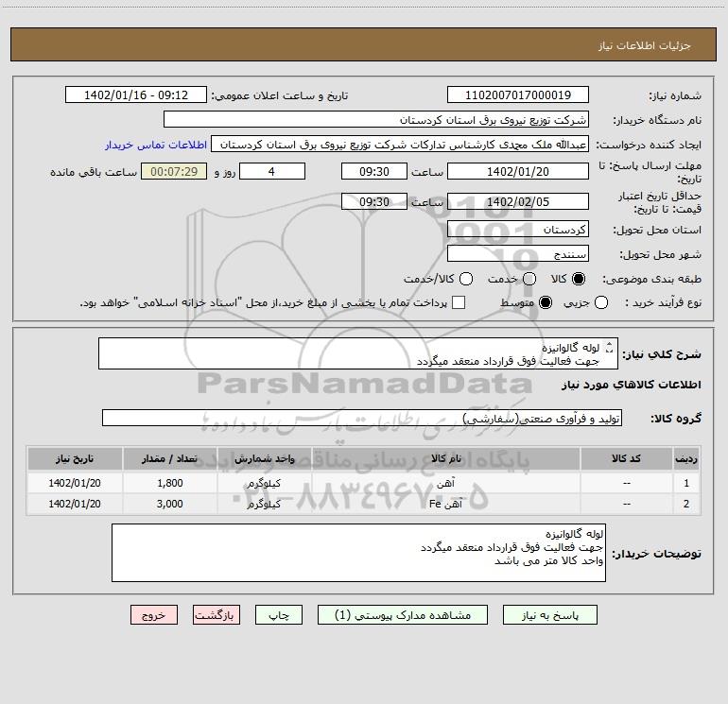Screen dimensions: 728x704
Task: Click the delivery province field کردستان
Action: click(518, 229)
